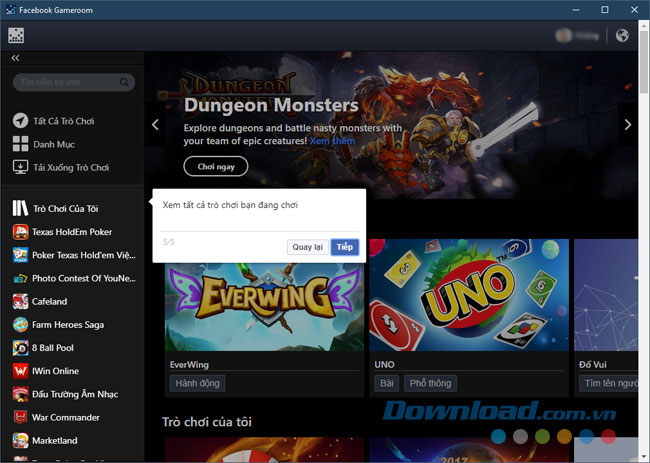Open Tất Cả Trò Chơi section
The height and width of the screenshot is (463, 650).
tap(63, 121)
